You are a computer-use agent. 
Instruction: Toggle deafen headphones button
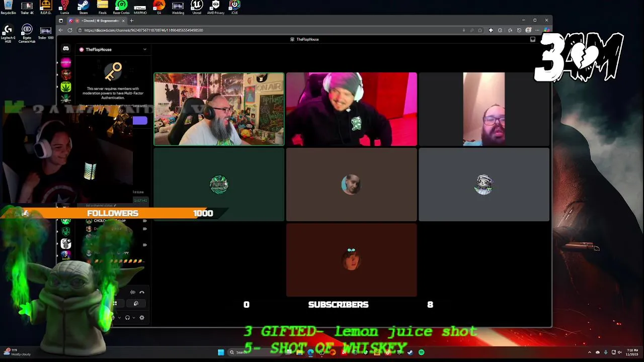[127, 318]
